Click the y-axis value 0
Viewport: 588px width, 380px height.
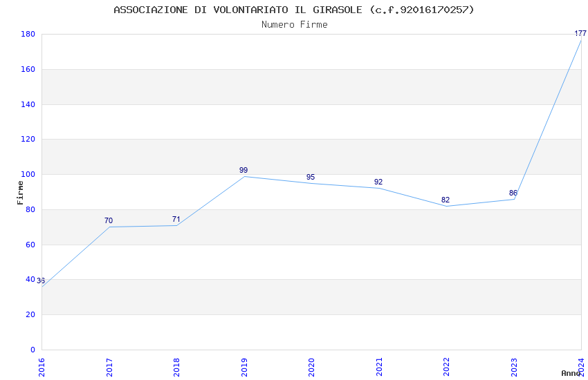[x=33, y=350]
